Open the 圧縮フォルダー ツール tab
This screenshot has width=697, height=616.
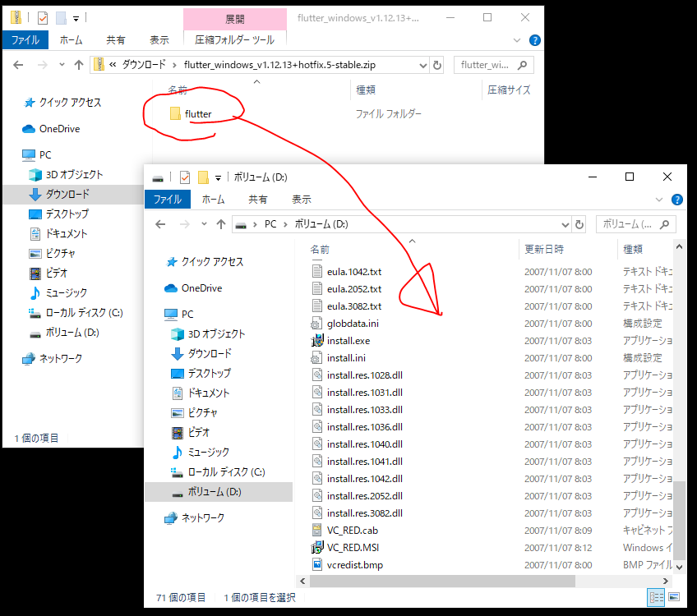pyautogui.click(x=235, y=40)
